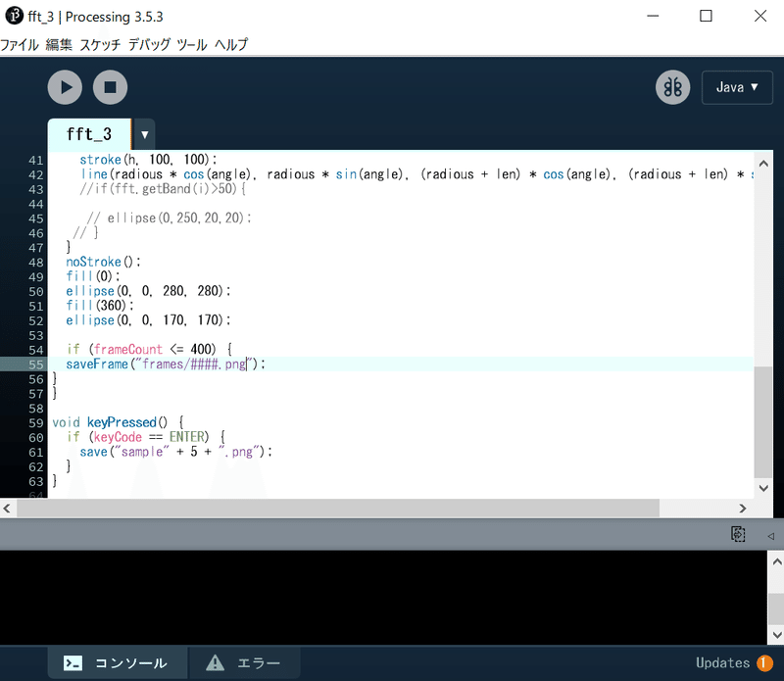Switch to the エラー tab
This screenshot has height=681, width=784.
244,663
